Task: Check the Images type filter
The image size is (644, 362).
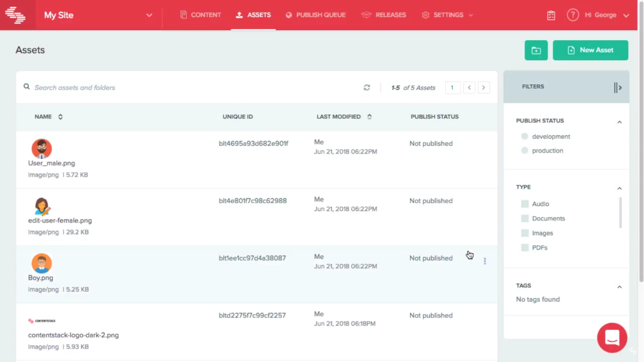Action: [525, 233]
